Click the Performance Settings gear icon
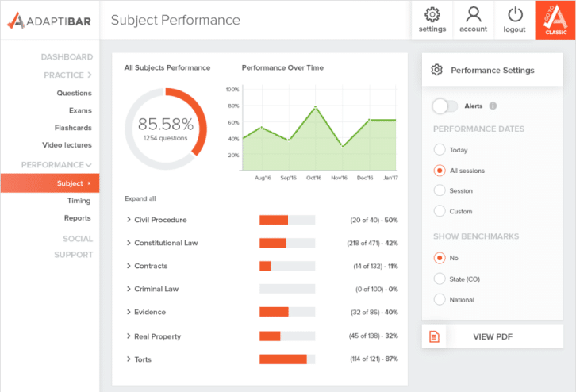The width and height of the screenshot is (576, 392). [436, 70]
